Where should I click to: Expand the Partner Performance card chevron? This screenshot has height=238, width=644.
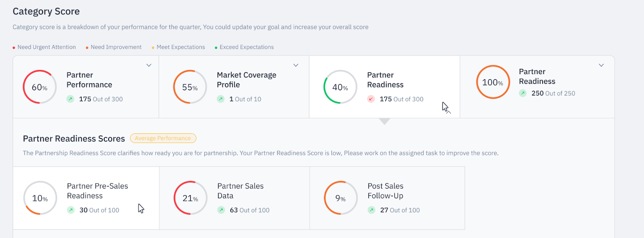tap(149, 65)
